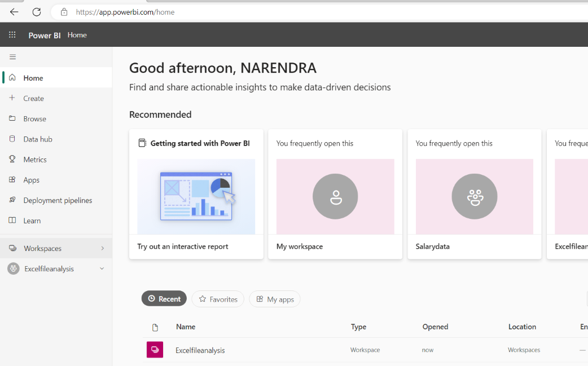Switch to the Favorites tab
This screenshot has height=366, width=588.
(x=218, y=299)
